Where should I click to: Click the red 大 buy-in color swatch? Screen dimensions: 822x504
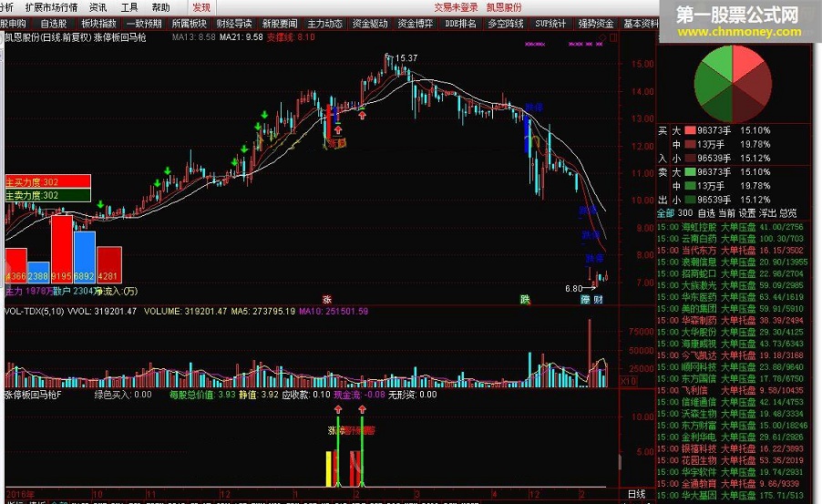pos(690,130)
